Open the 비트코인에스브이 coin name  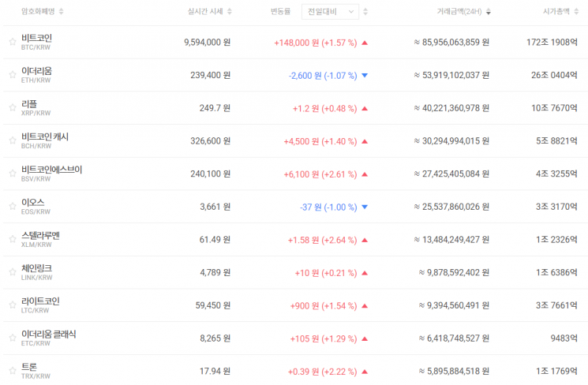[x=51, y=170]
